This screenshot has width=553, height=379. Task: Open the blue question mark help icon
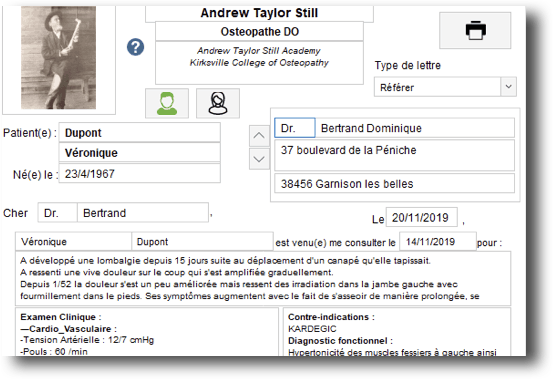click(x=135, y=47)
